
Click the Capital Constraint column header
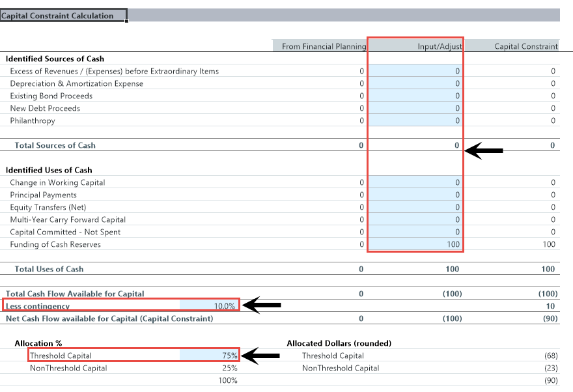coord(513,46)
